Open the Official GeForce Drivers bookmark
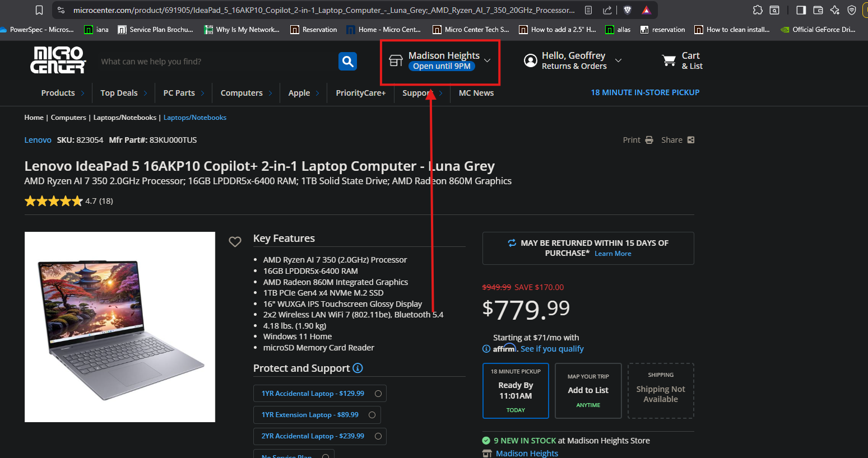The image size is (868, 458). point(818,30)
